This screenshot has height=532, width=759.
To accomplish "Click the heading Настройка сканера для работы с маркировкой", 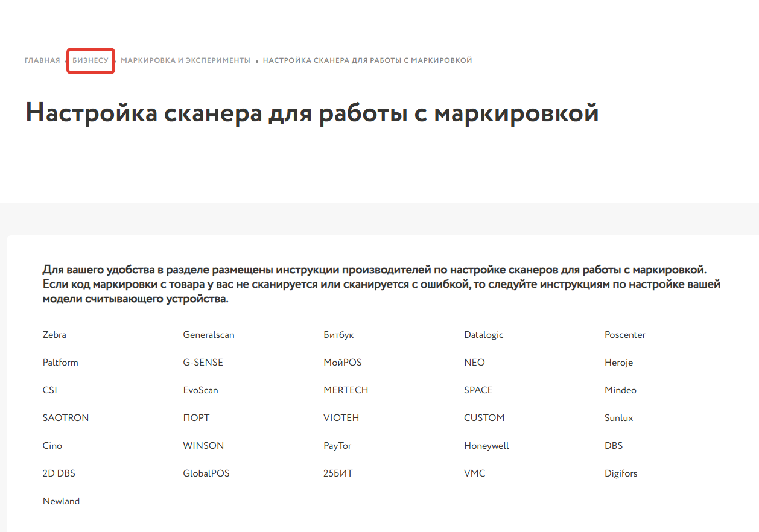I will pyautogui.click(x=312, y=113).
